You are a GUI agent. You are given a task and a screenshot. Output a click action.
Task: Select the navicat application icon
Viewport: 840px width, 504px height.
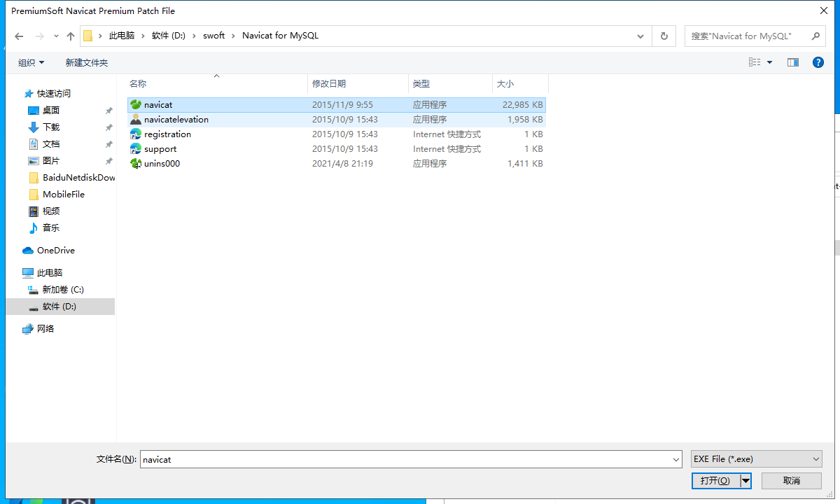click(136, 105)
